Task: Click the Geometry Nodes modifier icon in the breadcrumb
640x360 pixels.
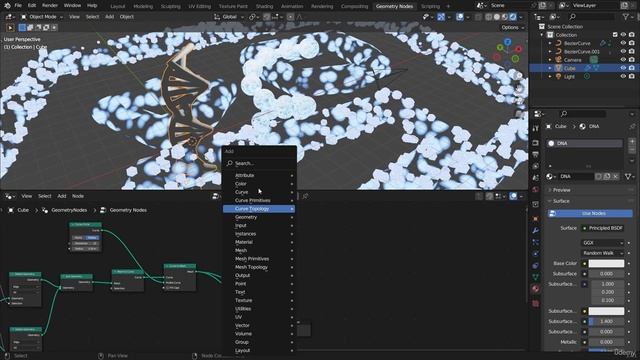Action: pyautogui.click(x=45, y=210)
